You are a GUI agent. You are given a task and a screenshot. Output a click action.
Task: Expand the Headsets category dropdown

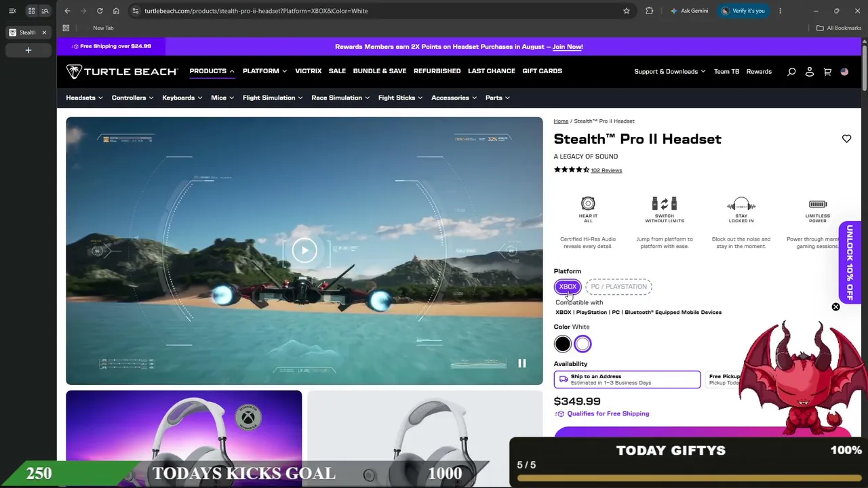click(84, 98)
